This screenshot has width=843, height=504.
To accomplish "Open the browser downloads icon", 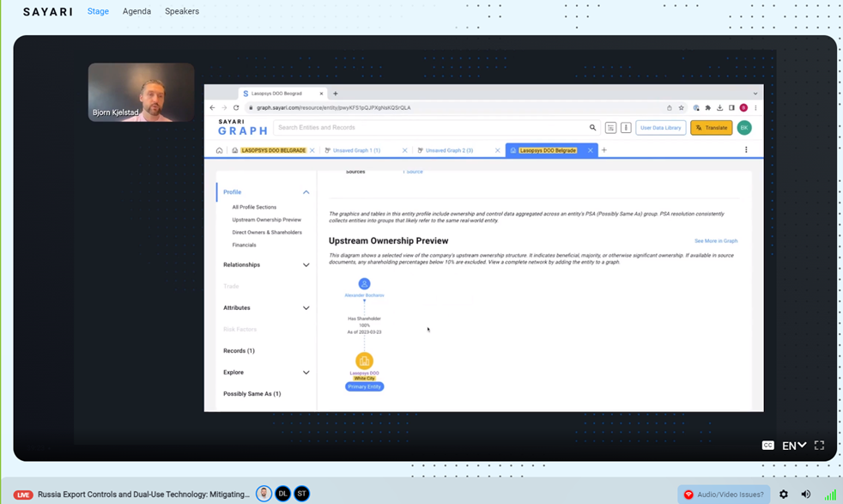I will pyautogui.click(x=720, y=107).
